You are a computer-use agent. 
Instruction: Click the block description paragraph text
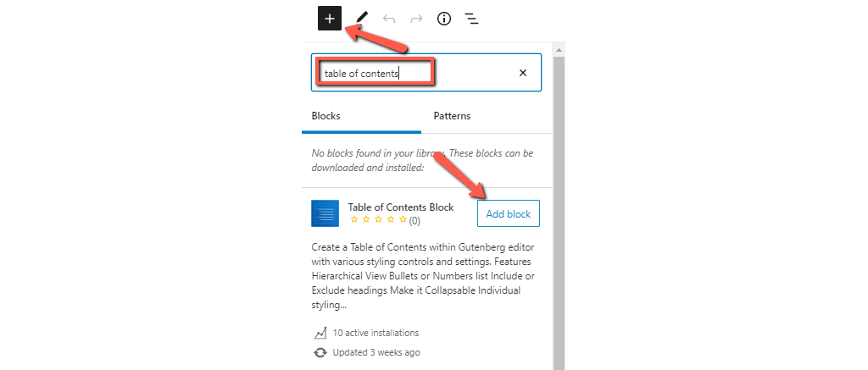[x=422, y=275]
